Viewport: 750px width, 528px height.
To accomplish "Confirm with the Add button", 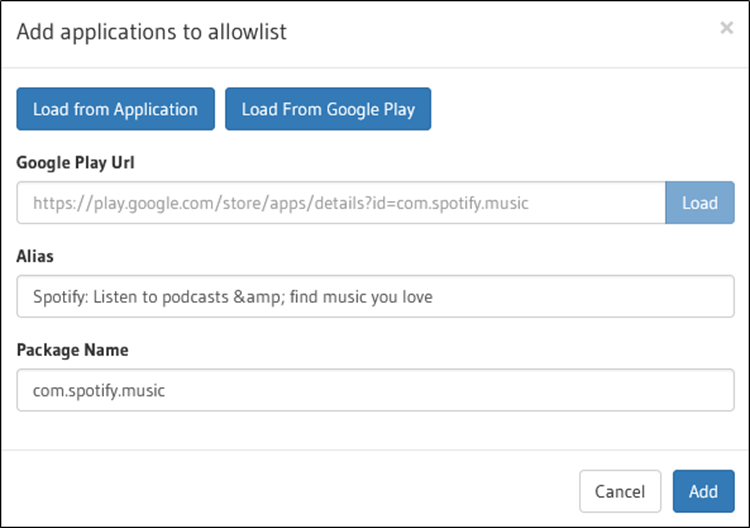I will pos(704,491).
